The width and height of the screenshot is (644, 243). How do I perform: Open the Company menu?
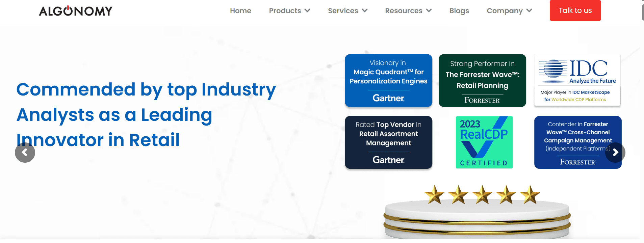505,11
